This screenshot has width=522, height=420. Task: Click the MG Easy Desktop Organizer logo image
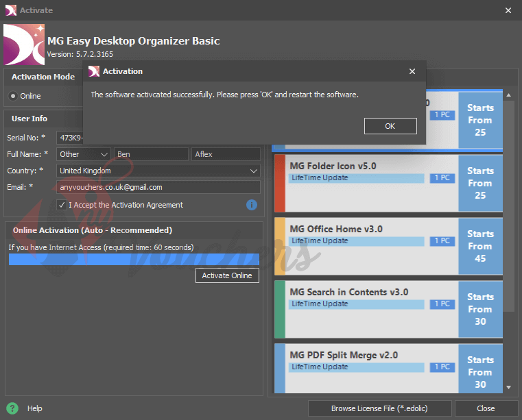(x=24, y=45)
